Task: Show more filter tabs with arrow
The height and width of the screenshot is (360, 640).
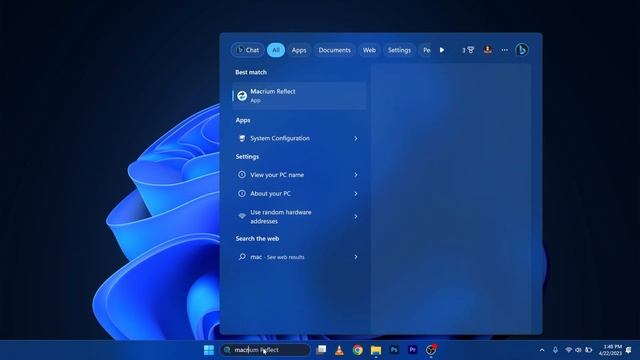Action: tap(442, 50)
